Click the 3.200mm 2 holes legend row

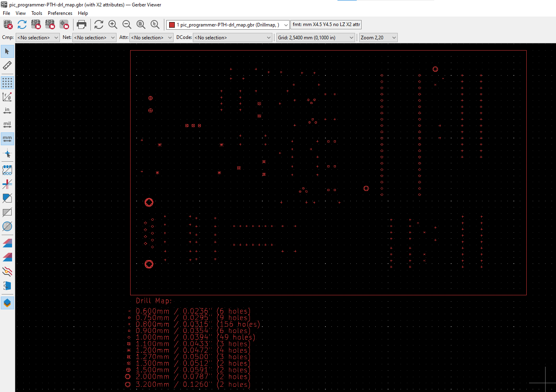188,384
